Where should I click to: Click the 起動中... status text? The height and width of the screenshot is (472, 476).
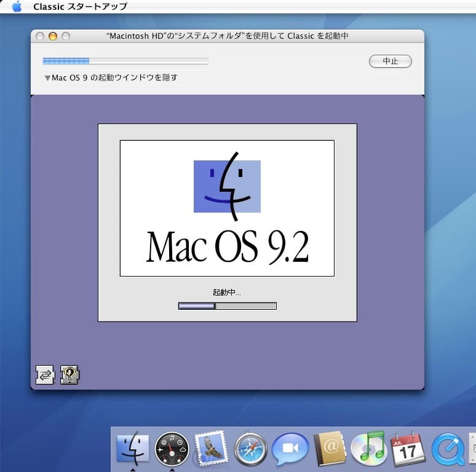(227, 293)
